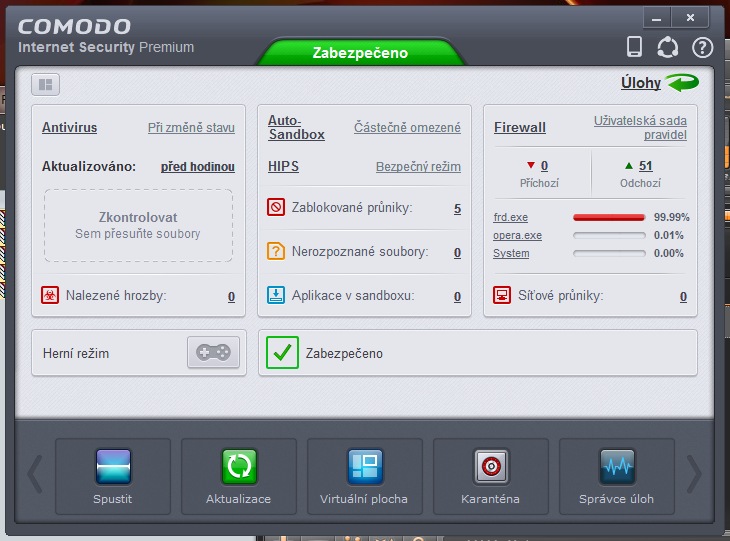Click the mobile device icon in header
The image size is (730, 541).
[634, 46]
